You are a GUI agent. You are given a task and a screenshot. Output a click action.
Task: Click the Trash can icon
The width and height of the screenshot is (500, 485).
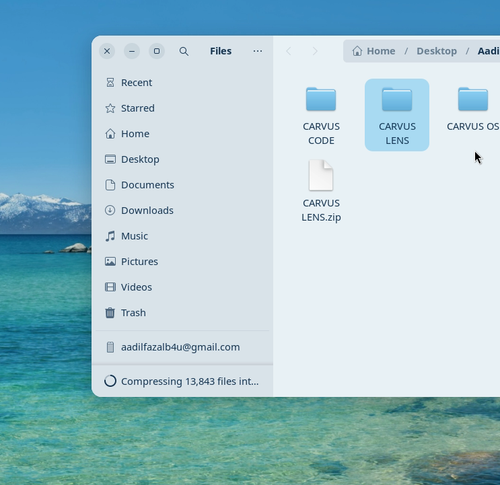click(110, 313)
